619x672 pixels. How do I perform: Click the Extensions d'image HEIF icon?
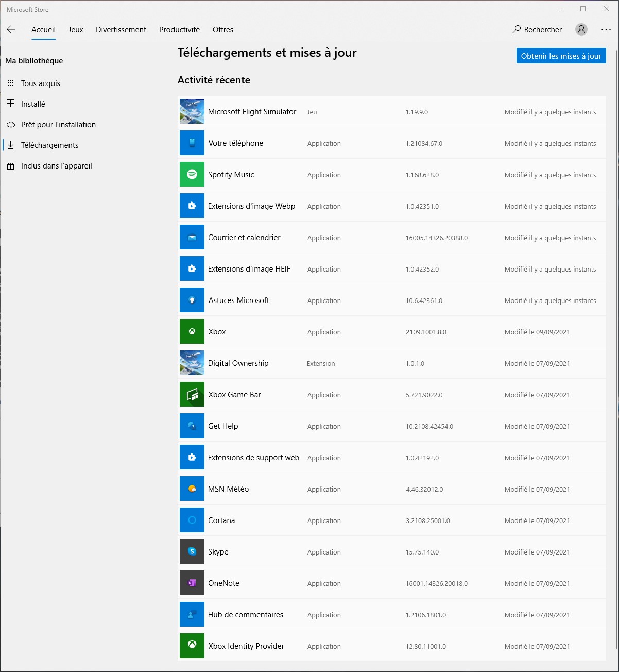[x=192, y=268]
